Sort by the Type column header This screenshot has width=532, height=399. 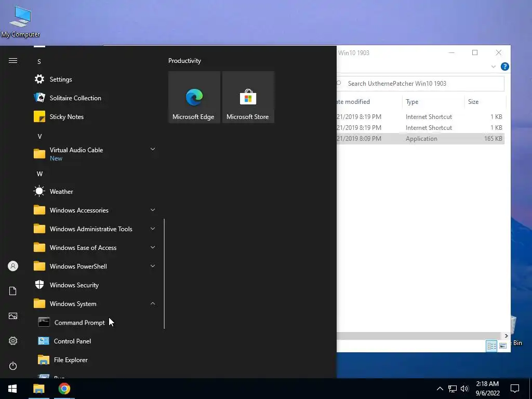433,102
